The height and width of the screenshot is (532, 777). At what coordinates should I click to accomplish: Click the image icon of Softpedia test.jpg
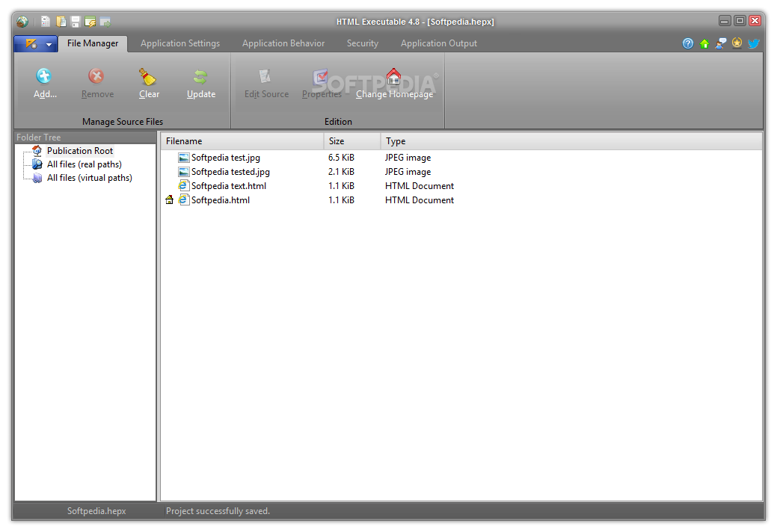[x=184, y=158]
